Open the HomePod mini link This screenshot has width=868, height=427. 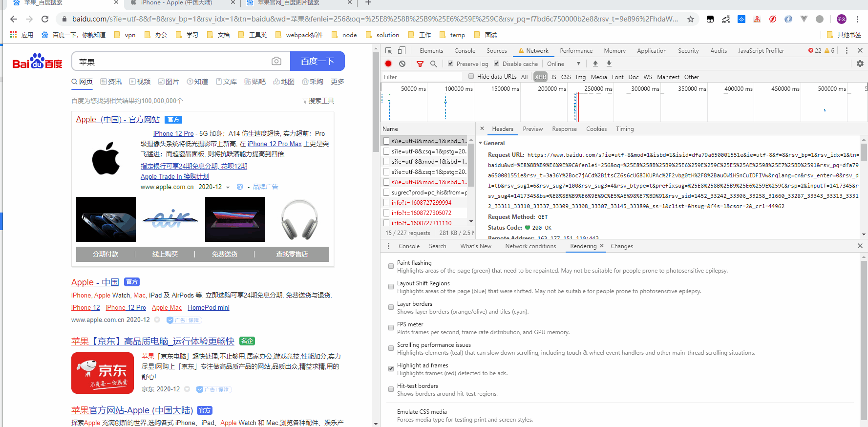(209, 307)
